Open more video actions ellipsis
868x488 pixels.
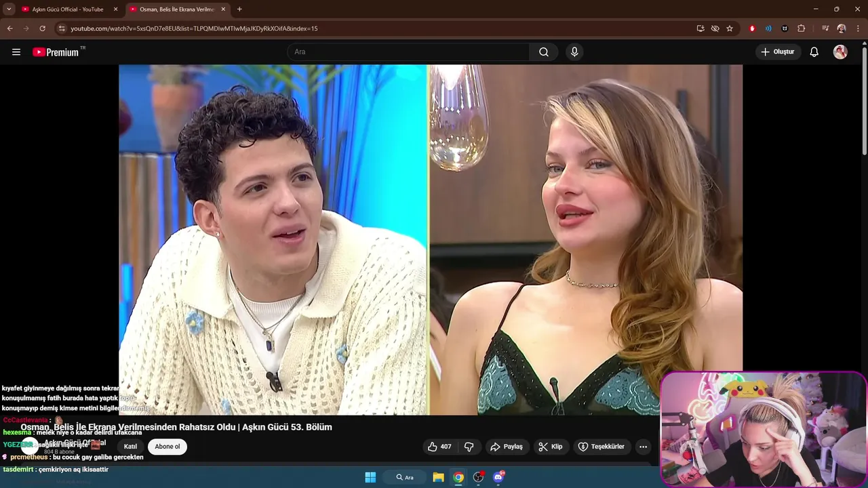[643, 447]
